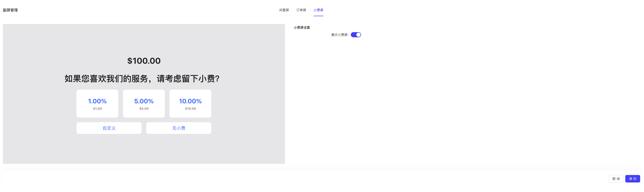
Task: Click the $10.00 amount under 10.00%
Action: click(190, 109)
